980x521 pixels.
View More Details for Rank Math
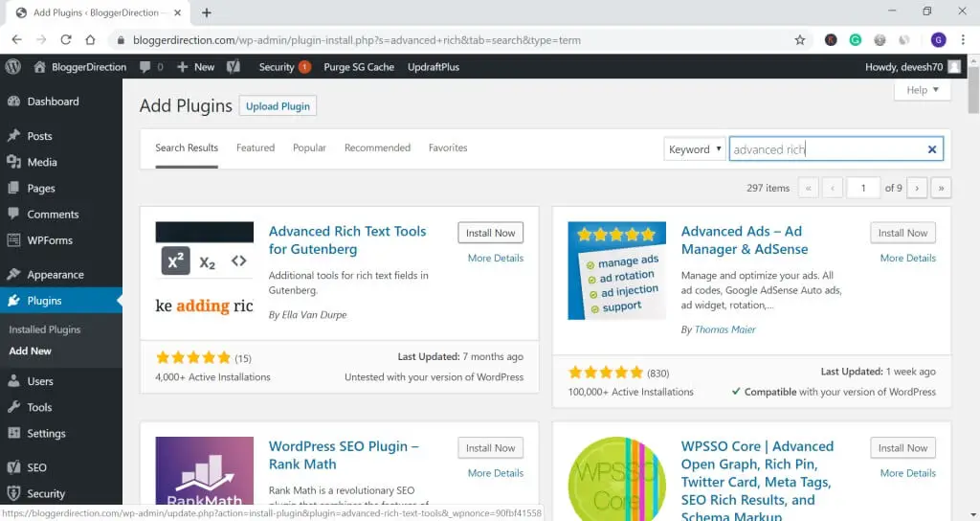pyautogui.click(x=496, y=473)
